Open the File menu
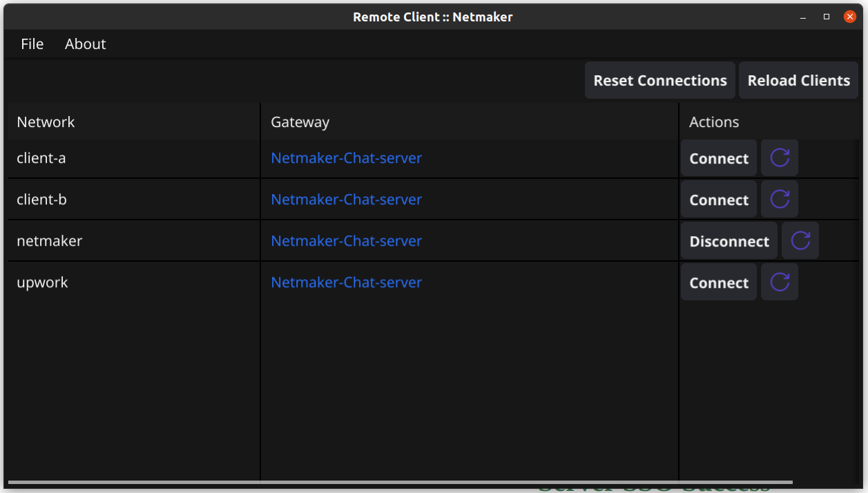868x493 pixels. pos(32,44)
